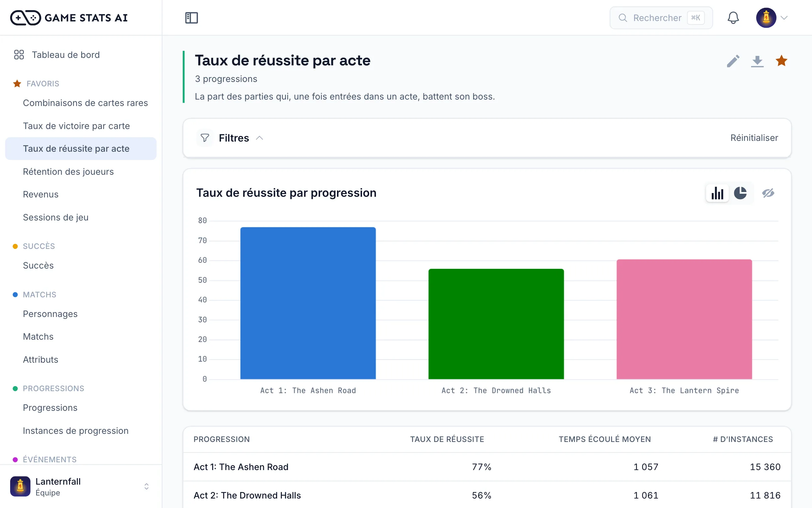Click the green Act 2 bar
The width and height of the screenshot is (812, 508).
click(x=496, y=324)
